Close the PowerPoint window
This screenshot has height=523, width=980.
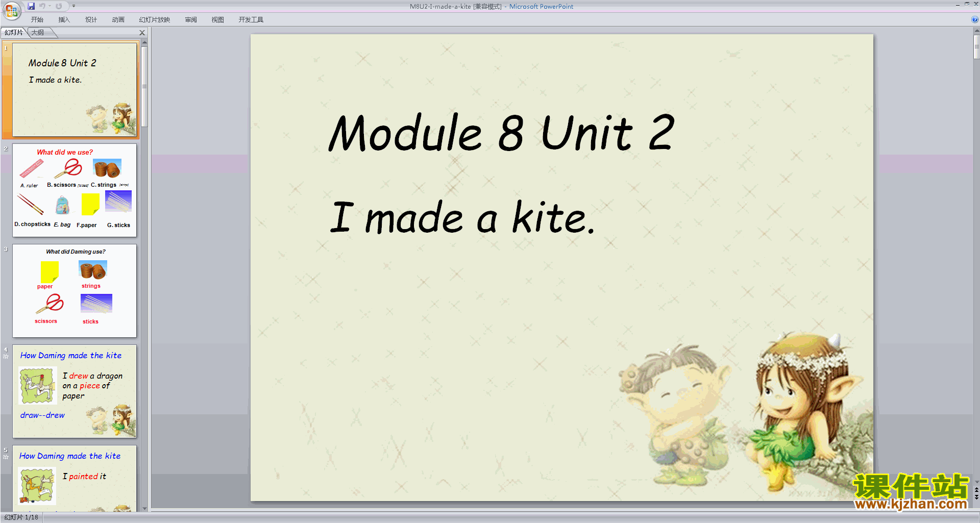pyautogui.click(x=975, y=4)
